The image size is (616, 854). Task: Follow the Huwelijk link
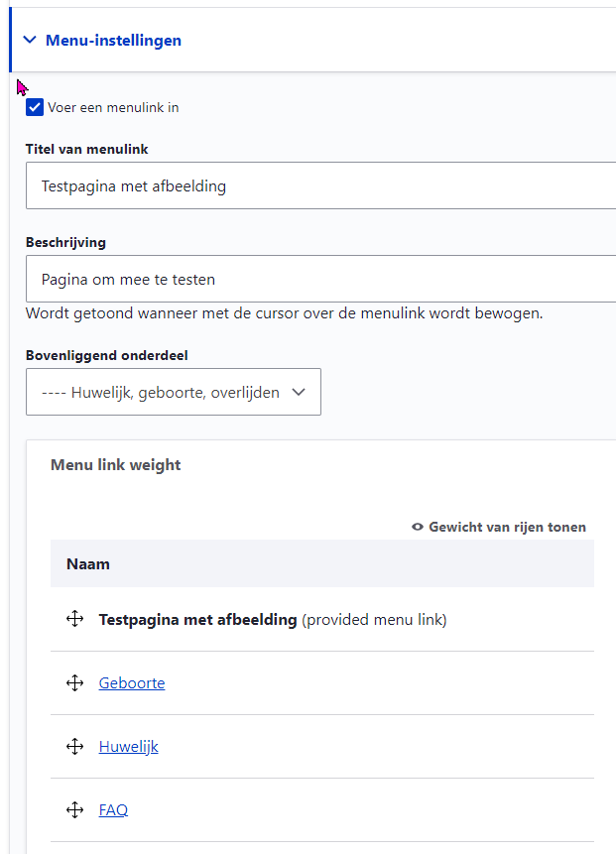(128, 746)
